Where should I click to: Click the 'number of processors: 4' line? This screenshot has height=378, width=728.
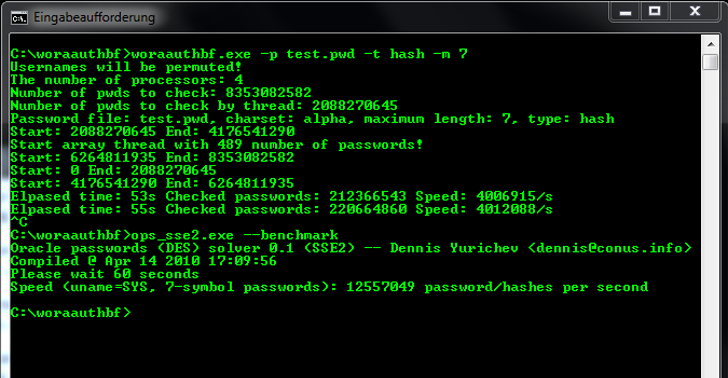point(127,80)
